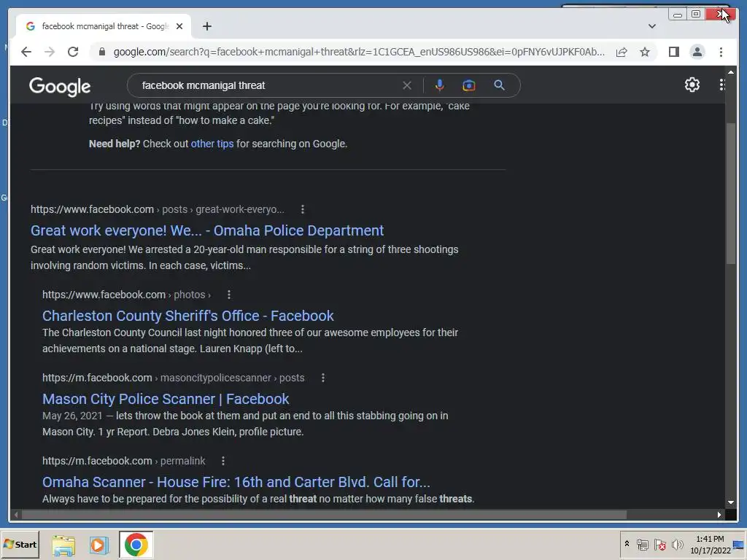Open the Windows Start menu
Viewport: 747px width, 560px height.
pyautogui.click(x=20, y=545)
